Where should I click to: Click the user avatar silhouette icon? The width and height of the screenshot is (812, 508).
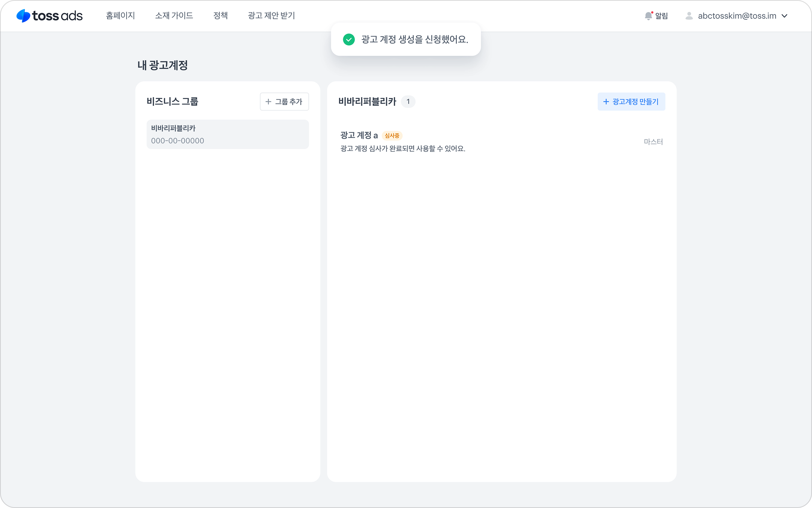pyautogui.click(x=689, y=16)
